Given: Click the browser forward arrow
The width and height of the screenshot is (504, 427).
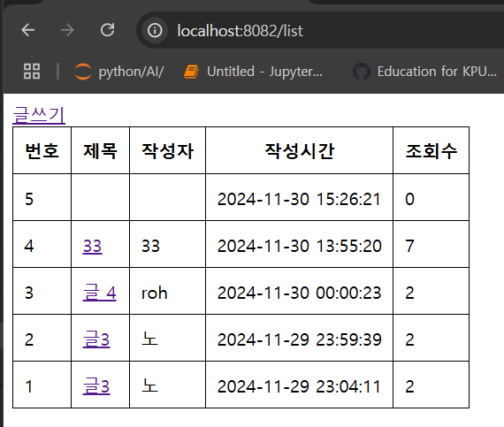Looking at the screenshot, I should coord(67,30).
